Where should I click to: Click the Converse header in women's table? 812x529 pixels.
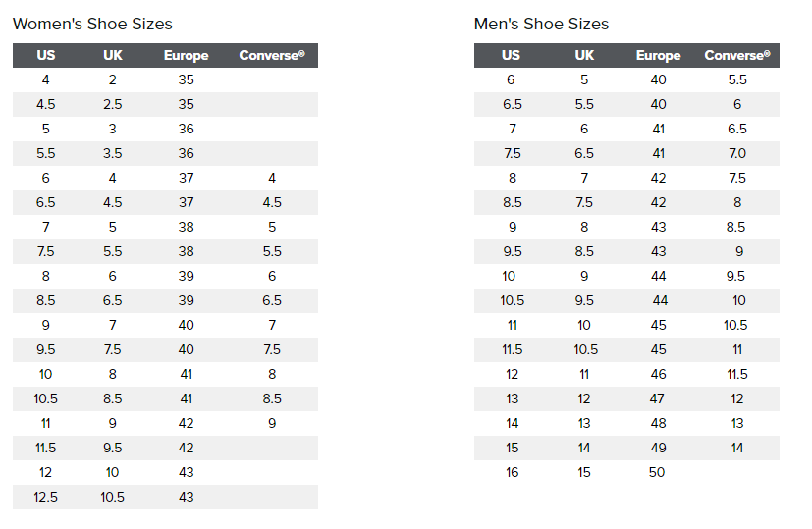[272, 55]
